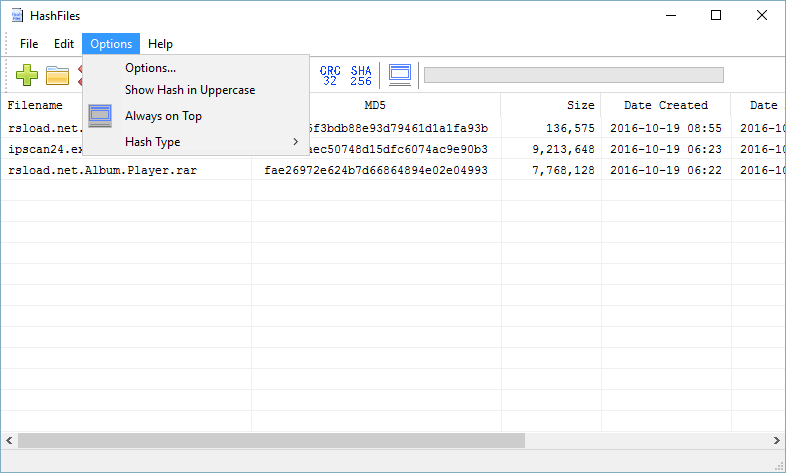Click the green plus Add Files icon
786x473 pixels.
pos(27,75)
